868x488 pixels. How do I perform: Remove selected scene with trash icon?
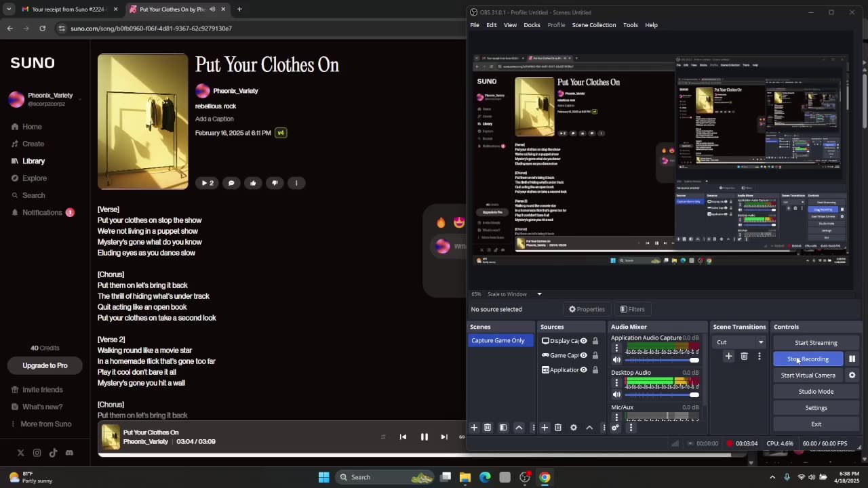487,428
